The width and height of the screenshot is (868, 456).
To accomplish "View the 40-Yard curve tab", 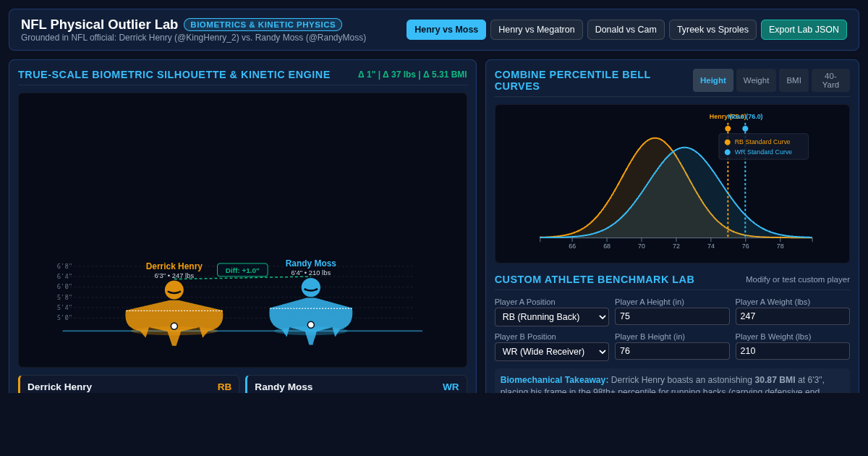I will click(x=830, y=80).
